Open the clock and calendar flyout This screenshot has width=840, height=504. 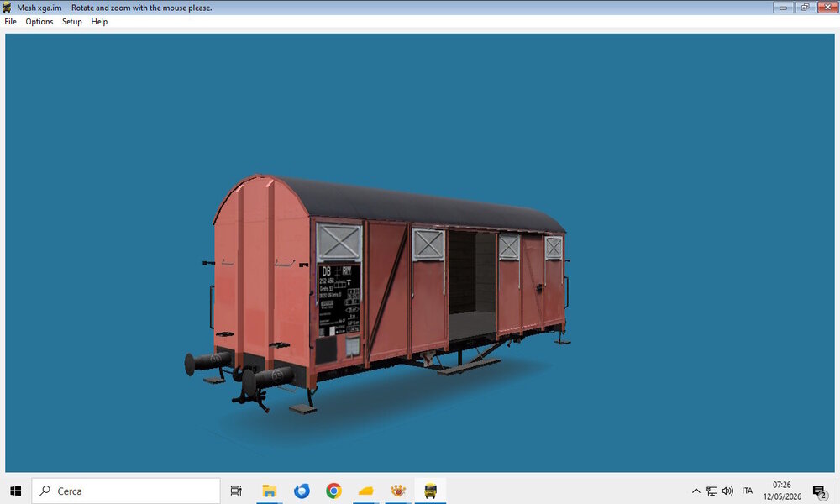pyautogui.click(x=782, y=491)
